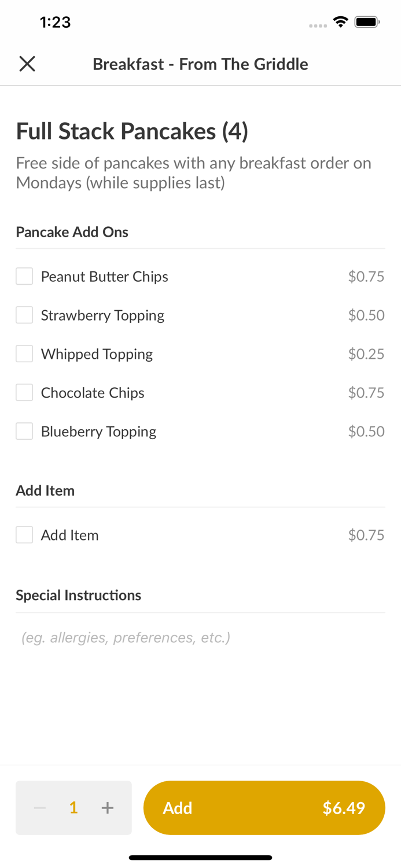Tap the minus icon to decrease quantity

(40, 808)
